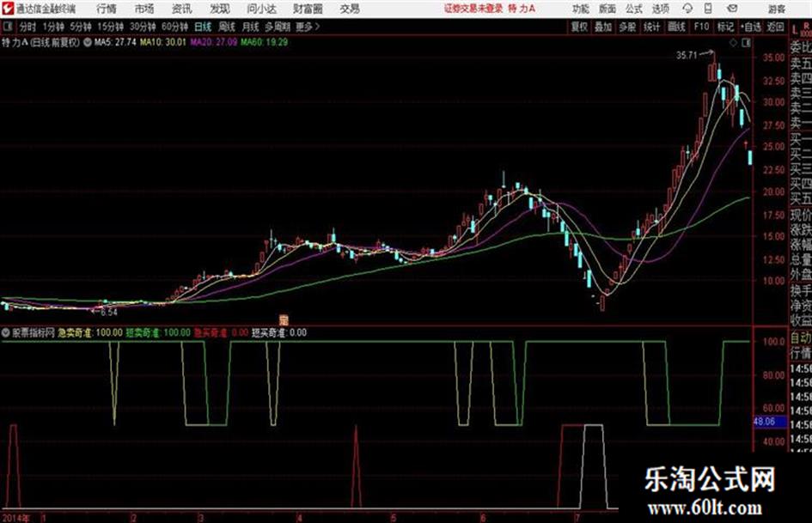Open the 市场 menu
The image size is (812, 523).
tap(144, 9)
